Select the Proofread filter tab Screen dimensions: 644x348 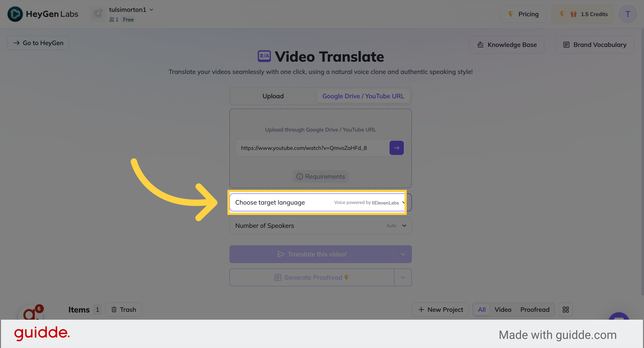pyautogui.click(x=535, y=310)
